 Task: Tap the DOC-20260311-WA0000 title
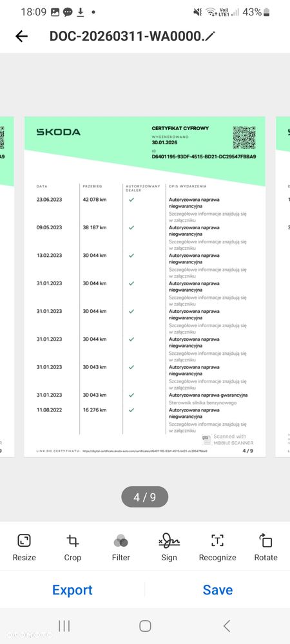tap(126, 36)
